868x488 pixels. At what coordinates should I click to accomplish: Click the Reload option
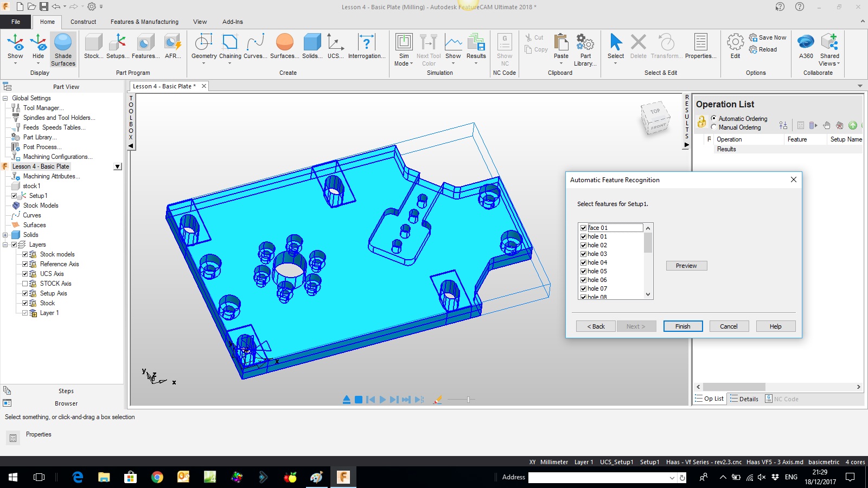coord(763,49)
